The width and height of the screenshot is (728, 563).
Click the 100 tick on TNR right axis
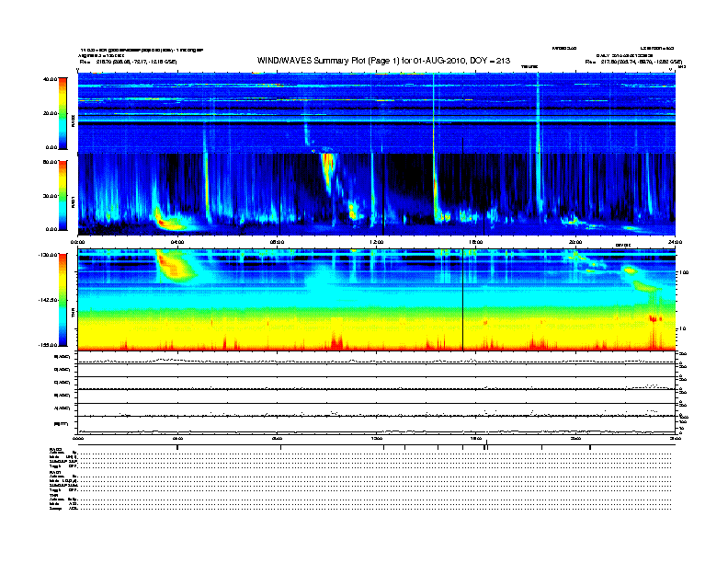click(684, 272)
